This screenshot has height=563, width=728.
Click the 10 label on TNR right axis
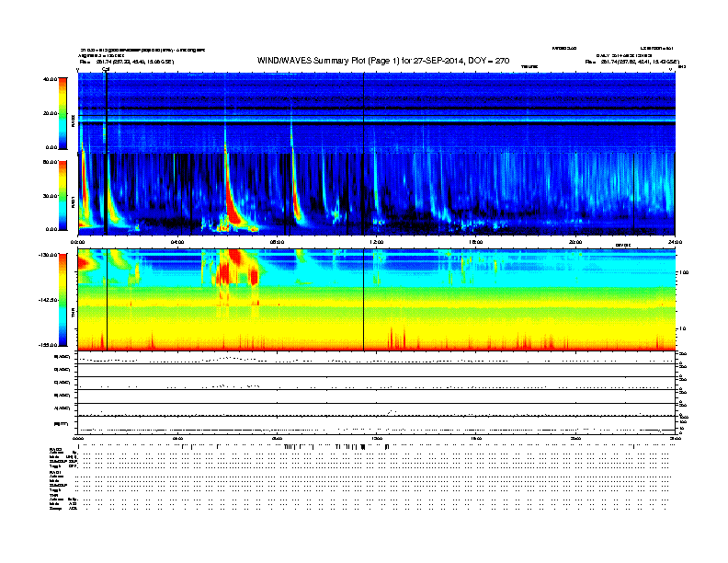[x=682, y=329]
